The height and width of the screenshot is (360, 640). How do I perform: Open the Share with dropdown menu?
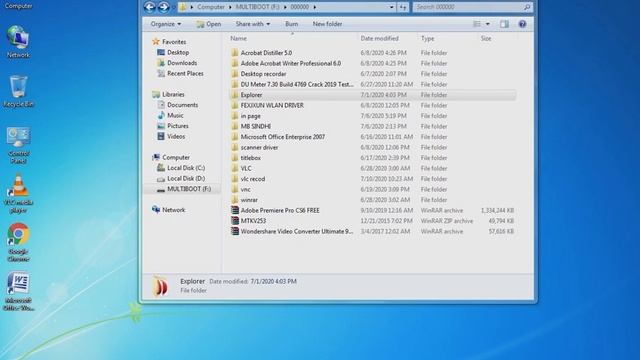(x=253, y=24)
